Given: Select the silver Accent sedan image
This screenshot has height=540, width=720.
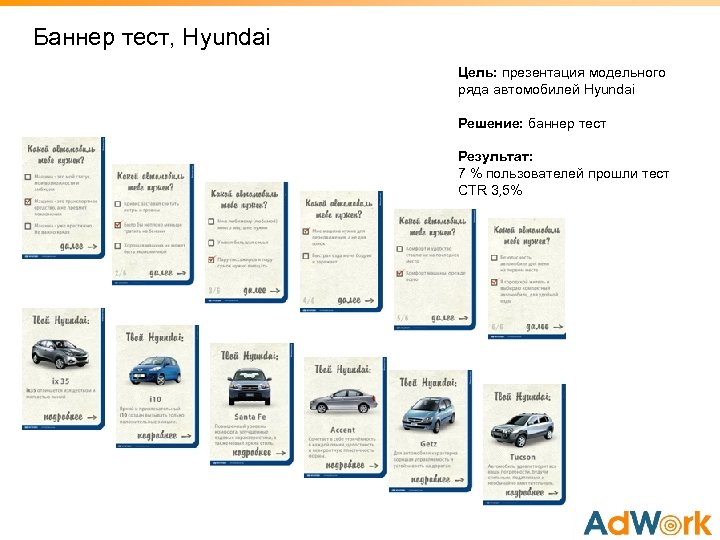Looking at the screenshot, I should coord(343,402).
